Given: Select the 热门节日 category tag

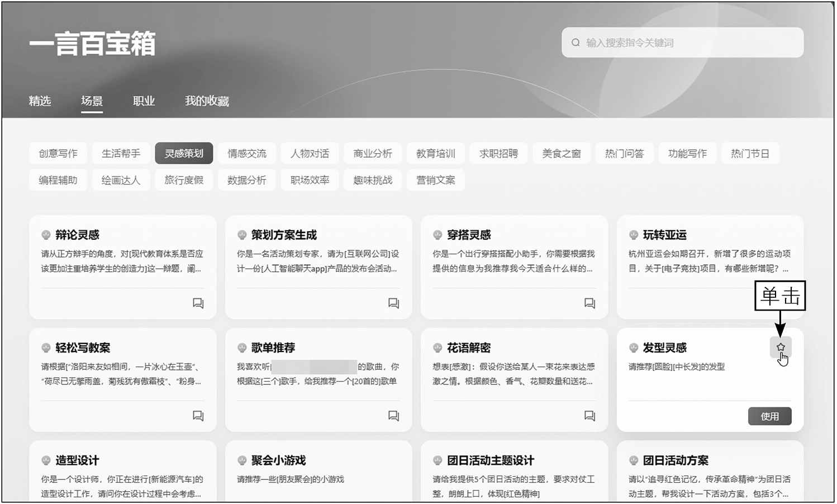Looking at the screenshot, I should click(750, 153).
